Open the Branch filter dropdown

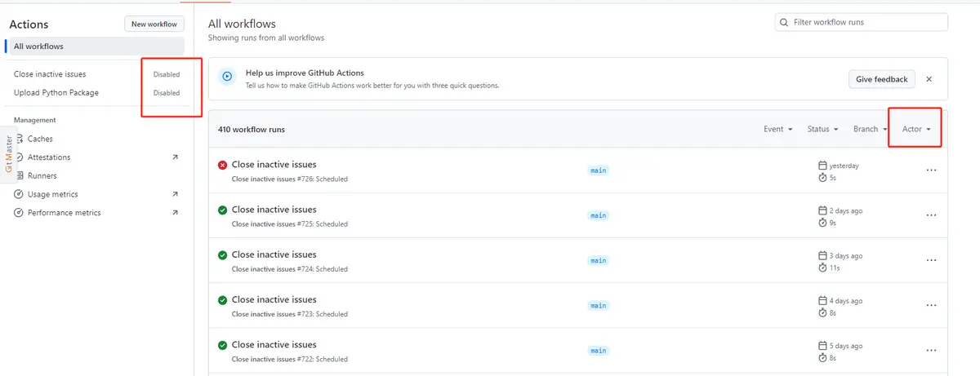871,129
